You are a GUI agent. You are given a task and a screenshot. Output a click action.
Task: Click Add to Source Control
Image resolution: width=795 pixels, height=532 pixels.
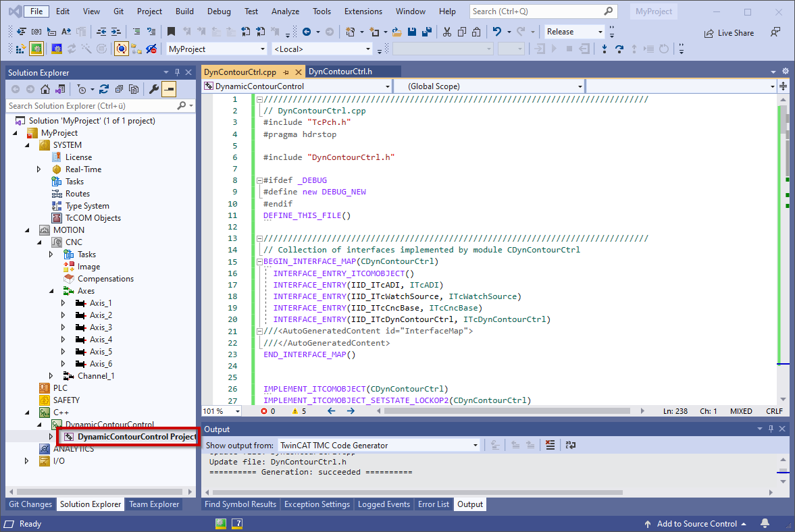click(x=696, y=524)
